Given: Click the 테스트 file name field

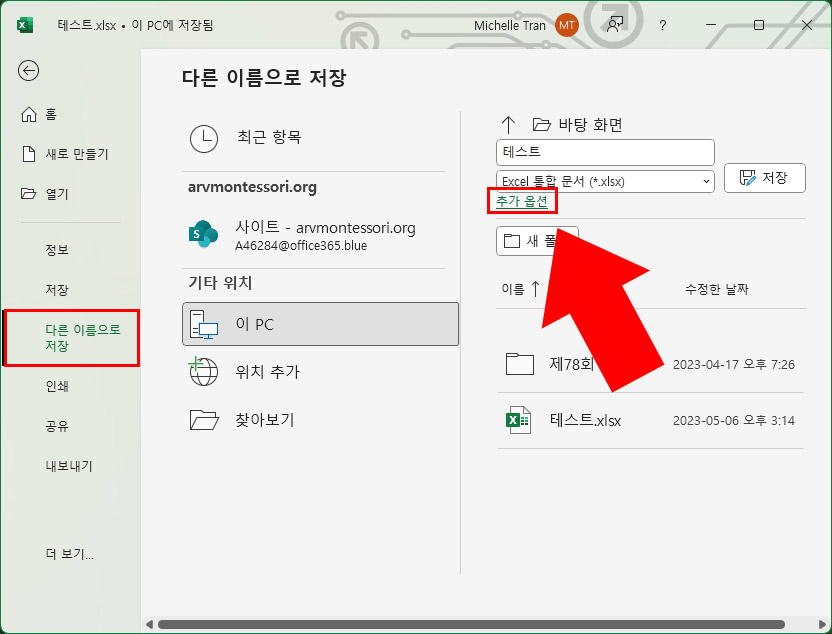Looking at the screenshot, I should [x=604, y=152].
